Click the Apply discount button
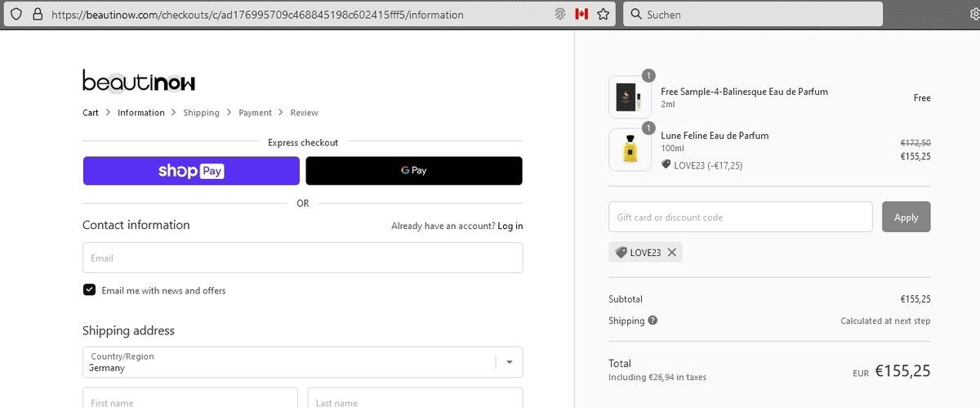Viewport: 980px width, 408px height. 906,217
